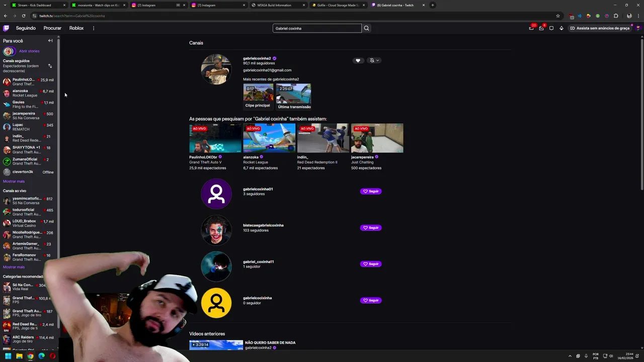Follow gabrielcoicixinha with Seguir button
Image resolution: width=644 pixels, height=362 pixels.
(x=371, y=300)
